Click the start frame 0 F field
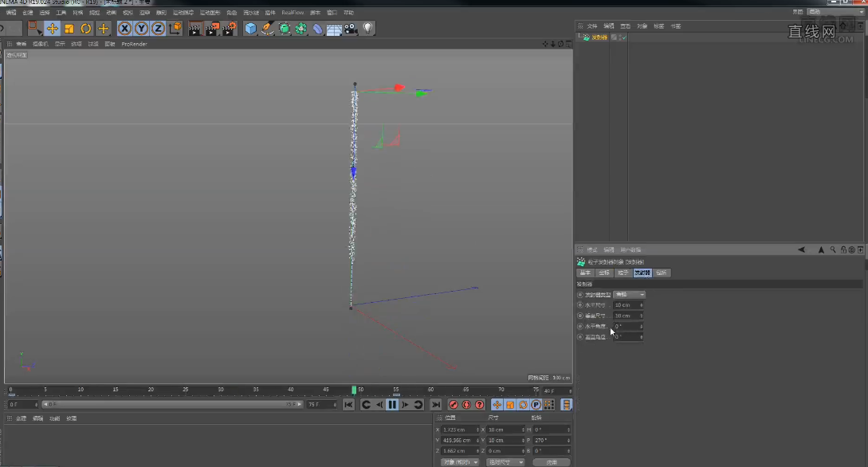 22,405
